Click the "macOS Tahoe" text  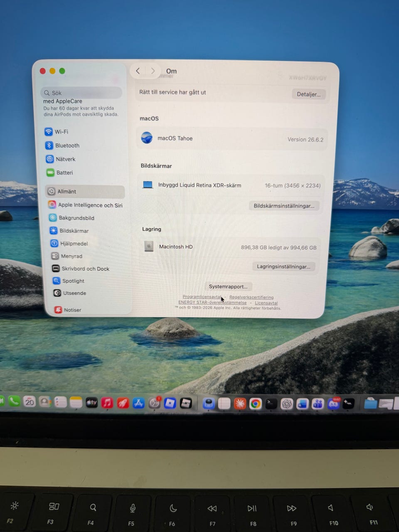(175, 138)
